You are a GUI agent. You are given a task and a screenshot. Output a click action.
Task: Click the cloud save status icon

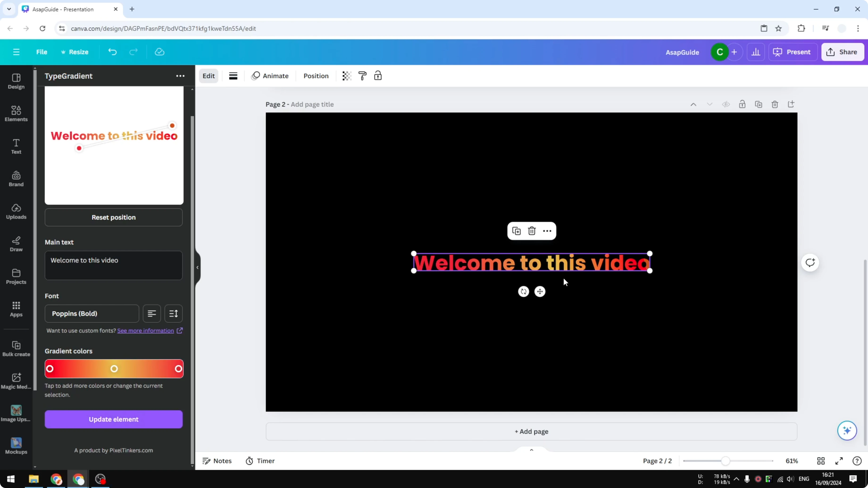coord(159,52)
